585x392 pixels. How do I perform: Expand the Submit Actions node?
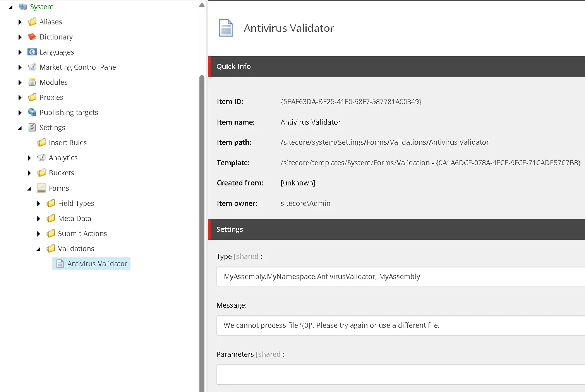[x=38, y=234]
